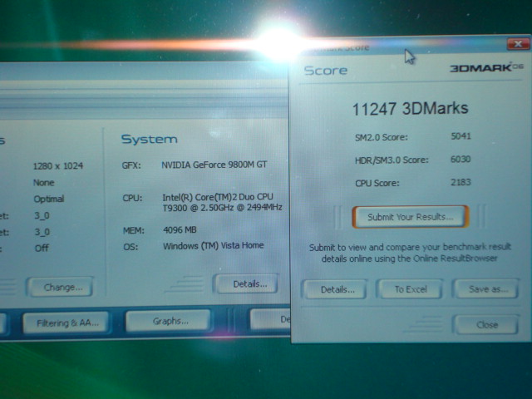Click the None anti-aliasing value

pyautogui.click(x=44, y=183)
